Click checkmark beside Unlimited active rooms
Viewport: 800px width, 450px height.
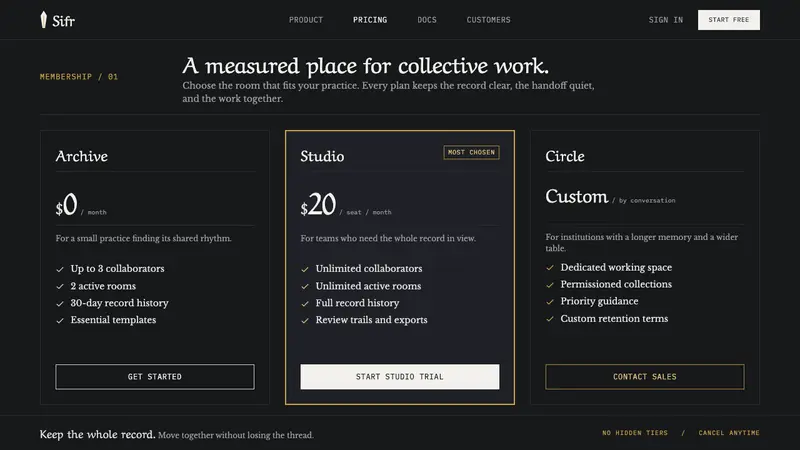tap(305, 287)
